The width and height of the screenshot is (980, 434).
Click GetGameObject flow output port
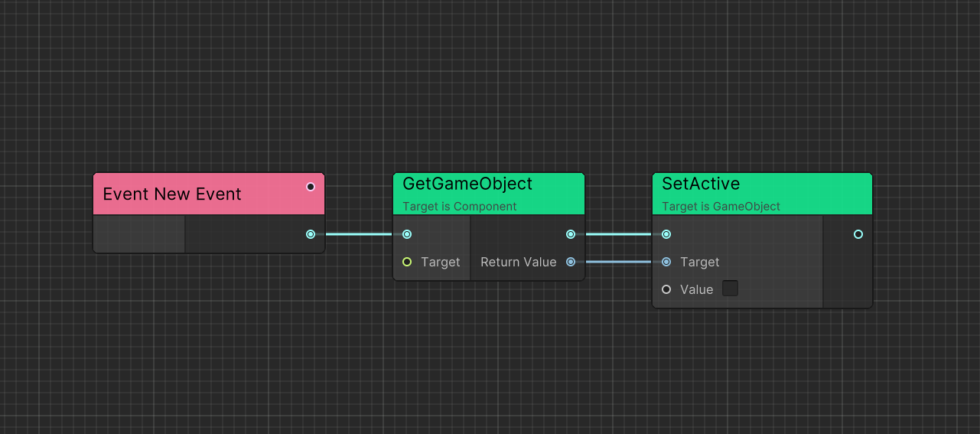571,234
